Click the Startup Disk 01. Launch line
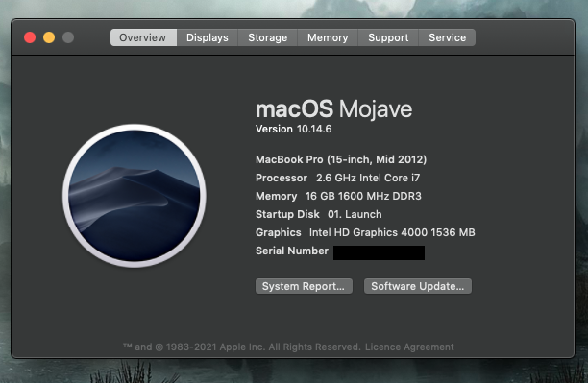 (x=319, y=214)
